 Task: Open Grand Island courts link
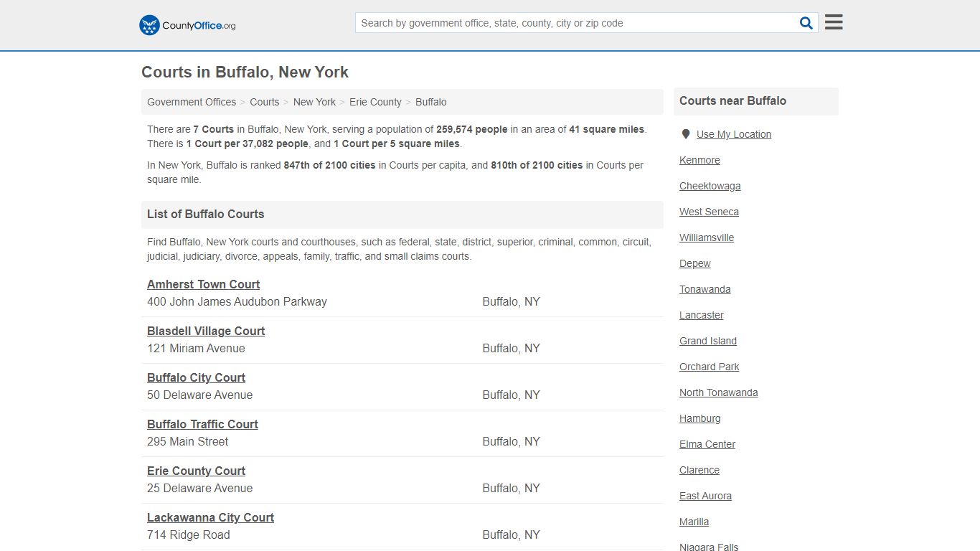[708, 341]
